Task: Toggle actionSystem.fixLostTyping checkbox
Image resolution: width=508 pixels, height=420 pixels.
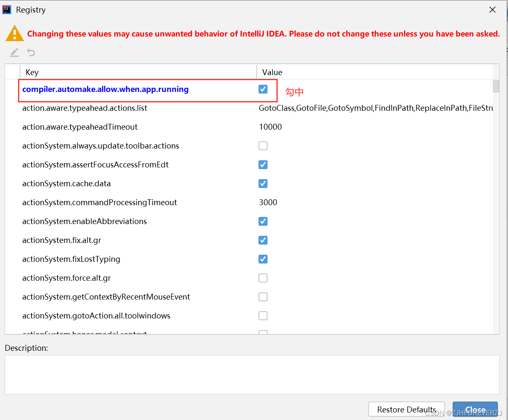Action: click(263, 259)
